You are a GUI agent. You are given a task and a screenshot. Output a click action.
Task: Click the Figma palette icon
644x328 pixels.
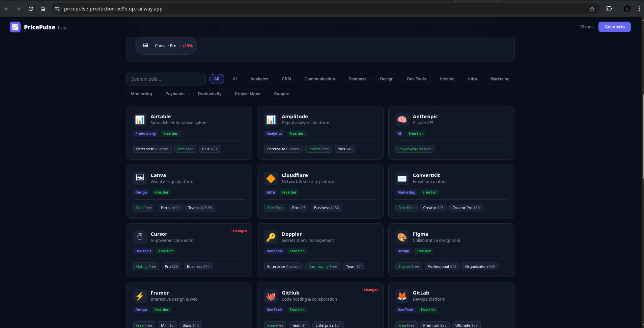click(x=402, y=237)
